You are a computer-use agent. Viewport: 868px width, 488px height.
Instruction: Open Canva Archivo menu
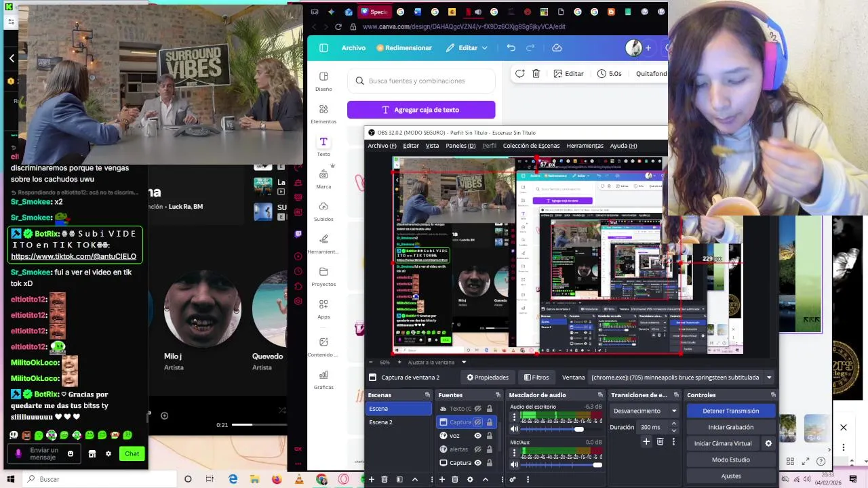tap(353, 47)
